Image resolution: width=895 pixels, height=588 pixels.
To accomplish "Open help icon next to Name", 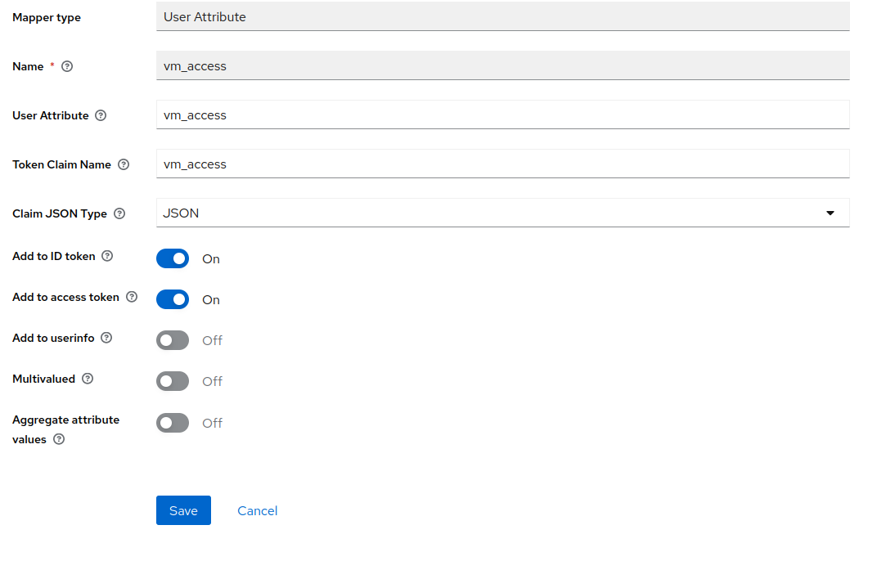I will (x=67, y=66).
